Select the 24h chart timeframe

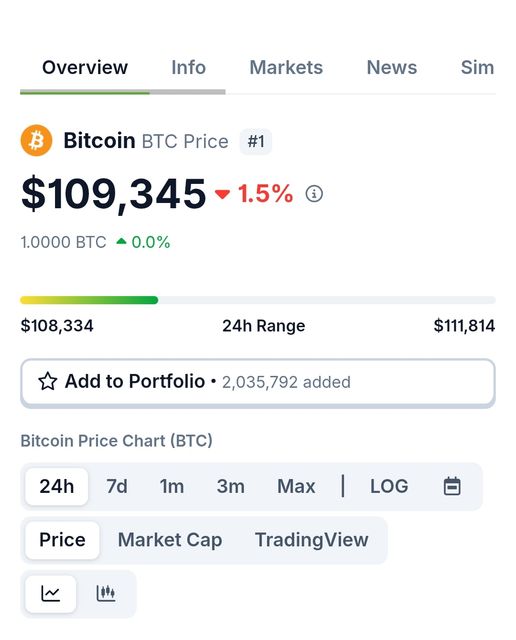tap(57, 486)
